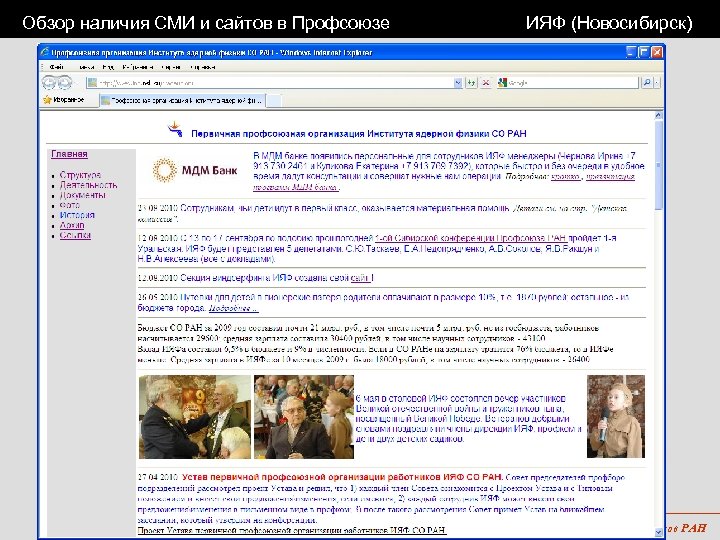Open a new blank tab

pyautogui.click(x=274, y=100)
